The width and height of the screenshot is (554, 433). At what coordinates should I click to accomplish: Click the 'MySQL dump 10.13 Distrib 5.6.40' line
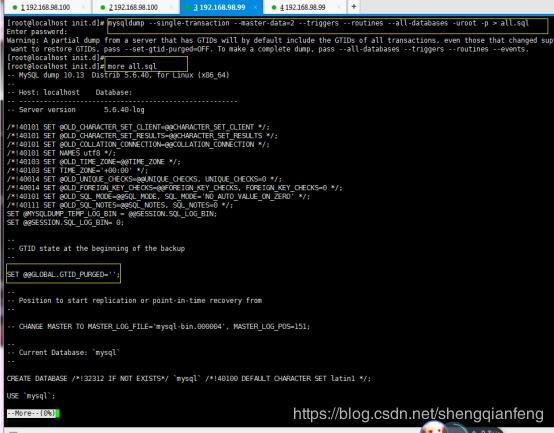point(118,75)
